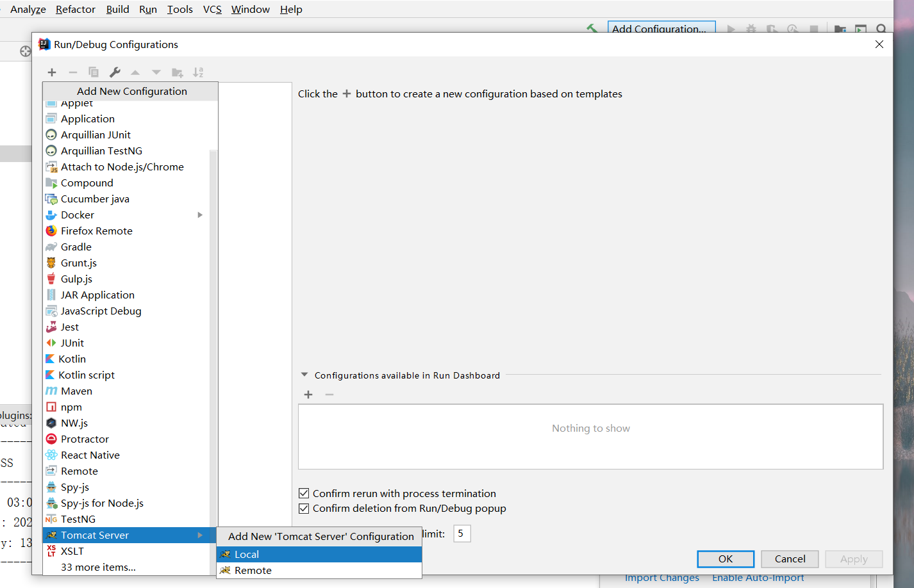Click the Apply button
This screenshot has width=914, height=588.
coord(854,559)
